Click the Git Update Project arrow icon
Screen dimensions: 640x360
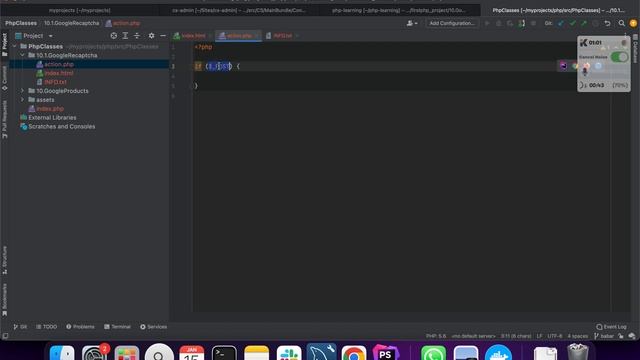click(x=561, y=23)
